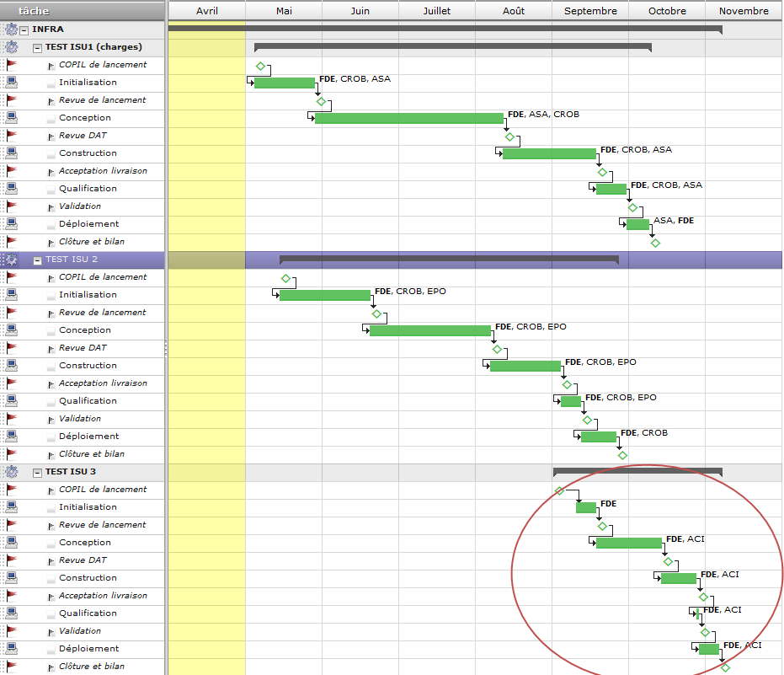Click the red flag icon for Validation in TEST ISU 2
The height and width of the screenshot is (675, 784).
point(12,419)
